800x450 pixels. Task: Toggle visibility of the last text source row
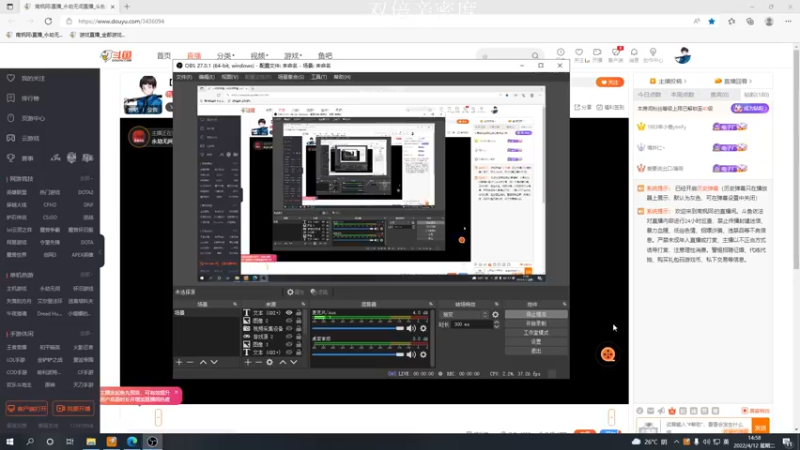click(x=289, y=353)
